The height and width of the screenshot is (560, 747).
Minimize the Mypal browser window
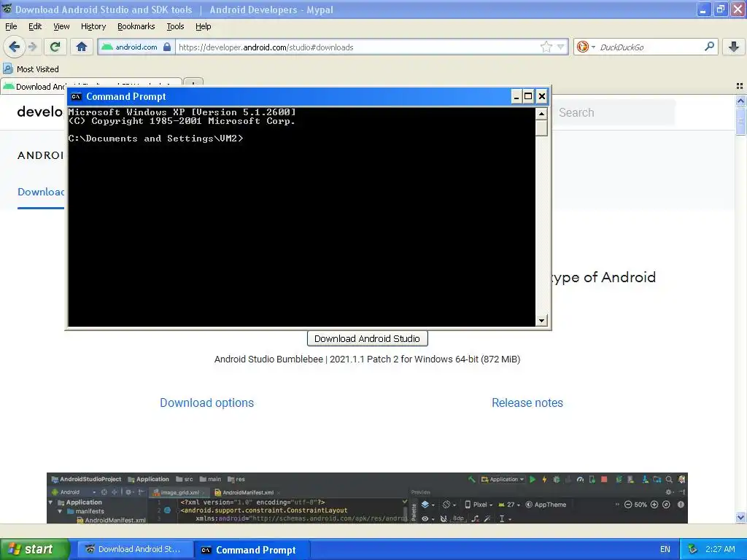click(704, 9)
